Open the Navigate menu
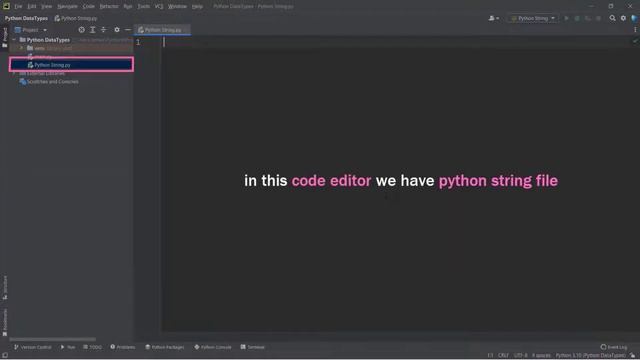Viewport: 640px width, 360px height. point(67,7)
